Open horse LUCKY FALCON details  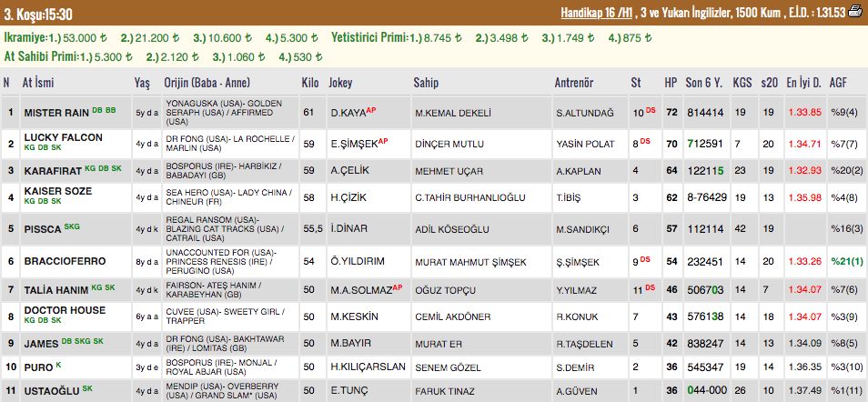[x=63, y=137]
